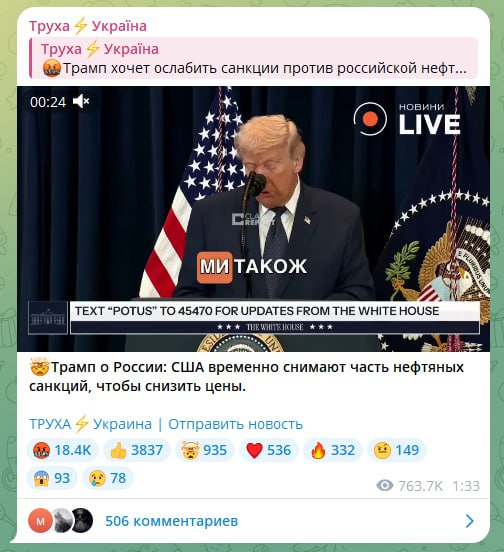Viewport: 504px width, 552px height.
Task: Open the Труха Україна name in quoted reply
Action: pos(100,49)
